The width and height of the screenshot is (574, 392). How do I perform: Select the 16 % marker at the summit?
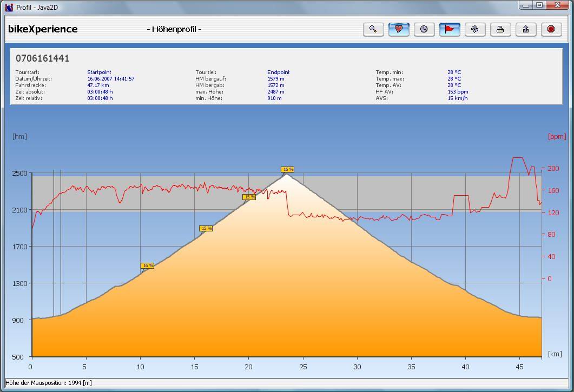tap(287, 170)
